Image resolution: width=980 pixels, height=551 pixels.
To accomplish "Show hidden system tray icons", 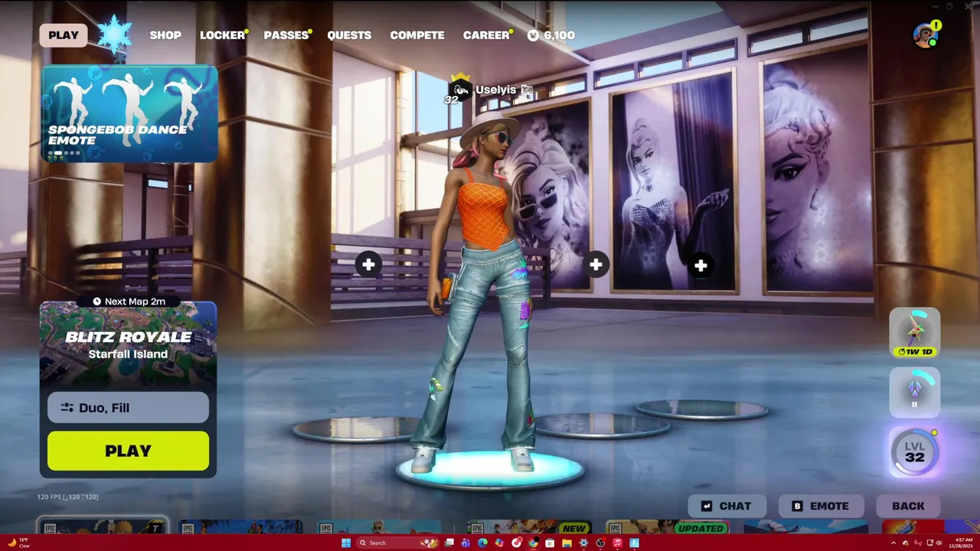I will coord(893,543).
